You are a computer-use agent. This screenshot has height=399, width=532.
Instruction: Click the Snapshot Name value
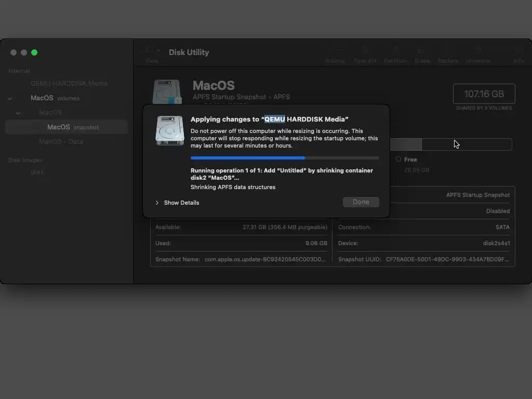point(265,259)
